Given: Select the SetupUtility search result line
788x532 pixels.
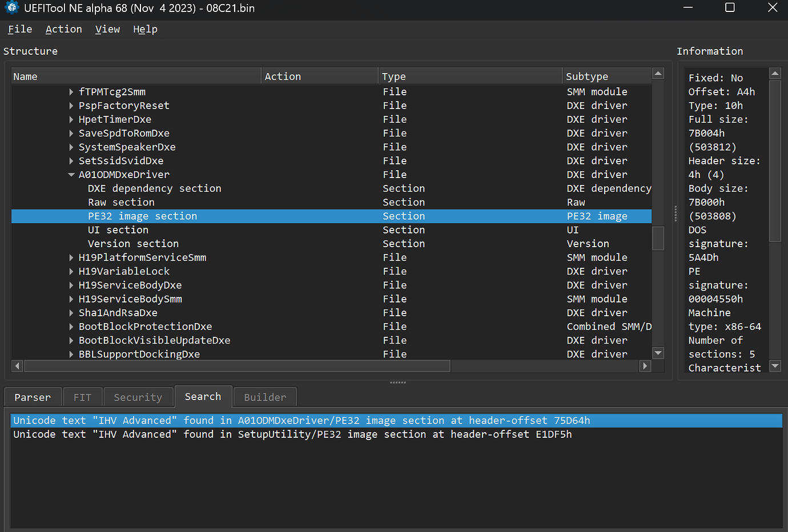Looking at the screenshot, I should pyautogui.click(x=292, y=434).
